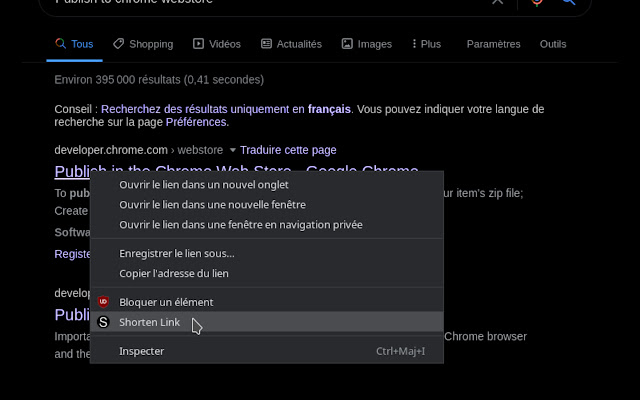The width and height of the screenshot is (640, 400).
Task: Select 'Enregistrer le lien sous...'
Action: coord(267,253)
